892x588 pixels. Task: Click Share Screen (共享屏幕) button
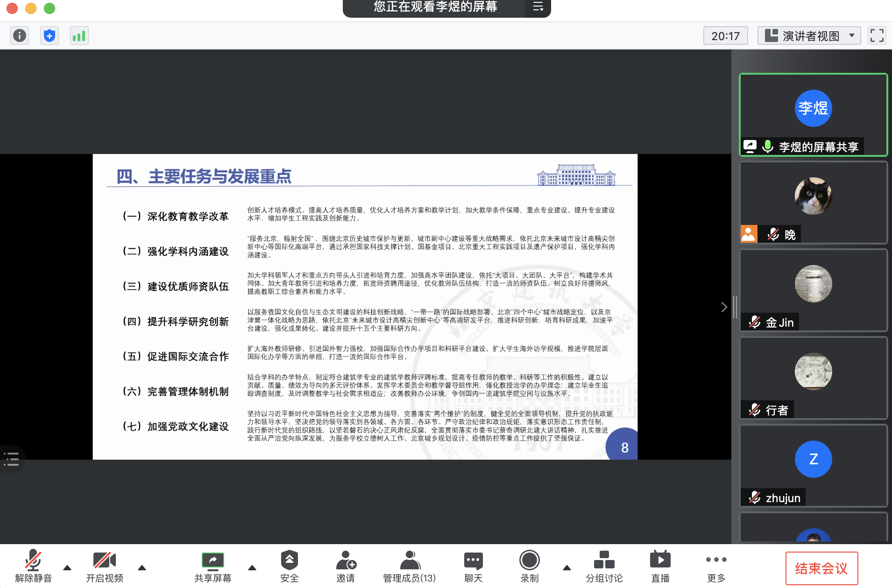click(x=213, y=566)
